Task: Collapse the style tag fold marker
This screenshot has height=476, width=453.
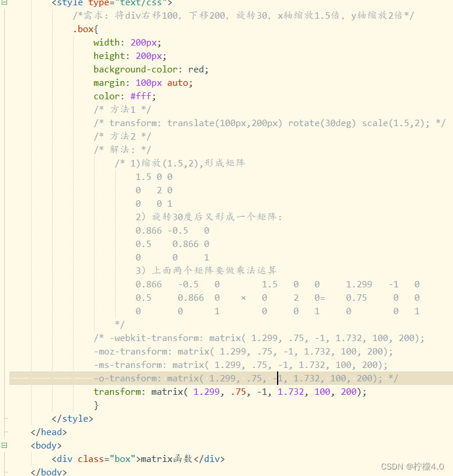Action: 4,2
